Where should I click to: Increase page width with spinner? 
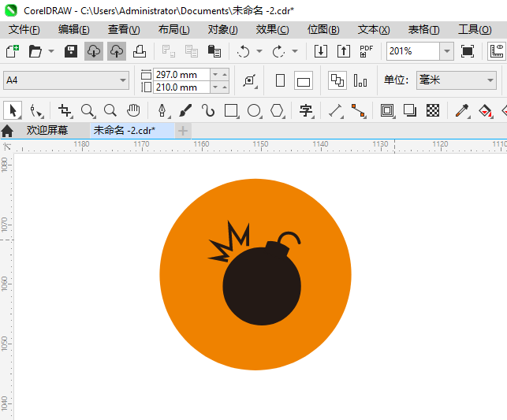point(225,74)
